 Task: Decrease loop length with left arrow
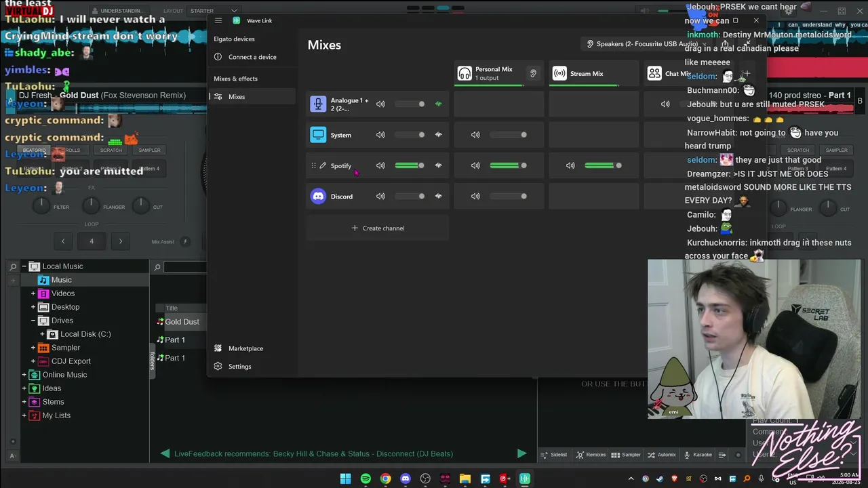tap(63, 241)
